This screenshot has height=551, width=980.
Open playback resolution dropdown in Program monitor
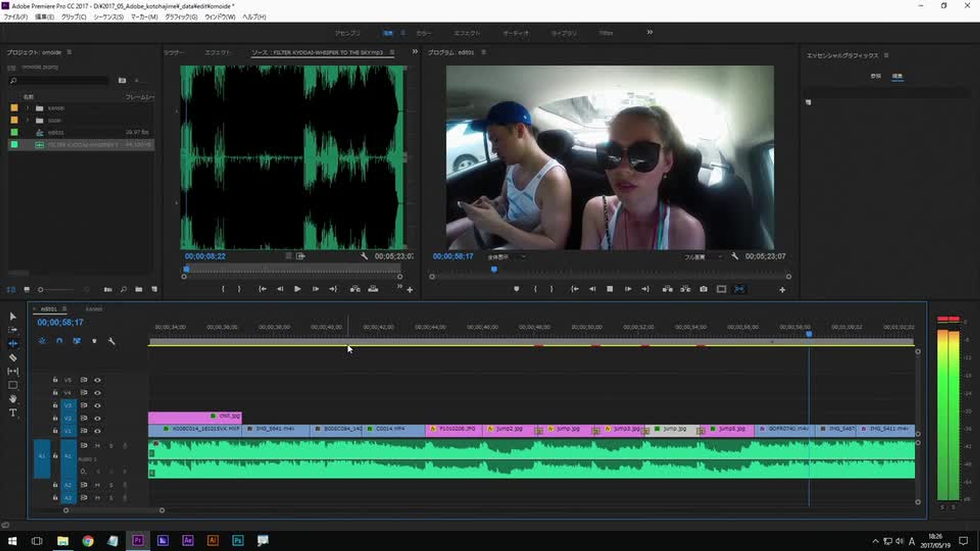pyautogui.click(x=703, y=257)
